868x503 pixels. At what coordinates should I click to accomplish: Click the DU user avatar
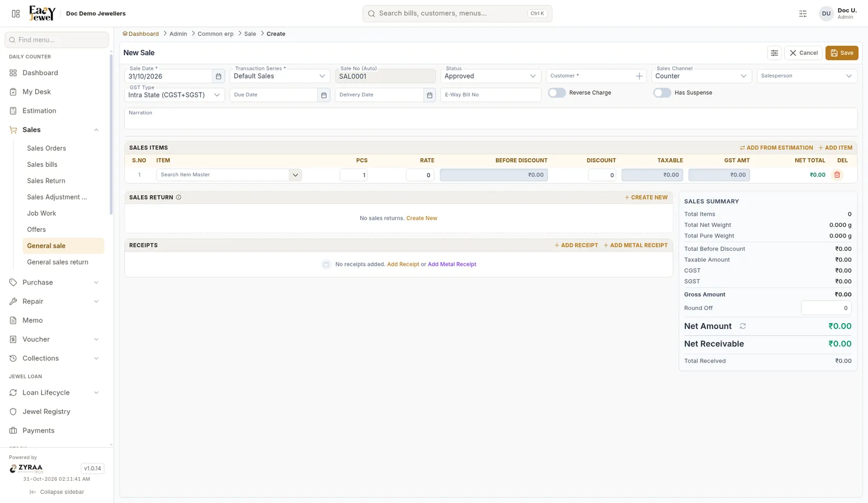(826, 14)
